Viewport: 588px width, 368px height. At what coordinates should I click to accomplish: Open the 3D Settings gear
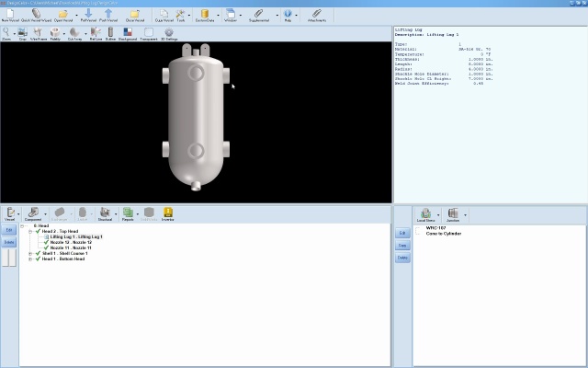point(170,33)
